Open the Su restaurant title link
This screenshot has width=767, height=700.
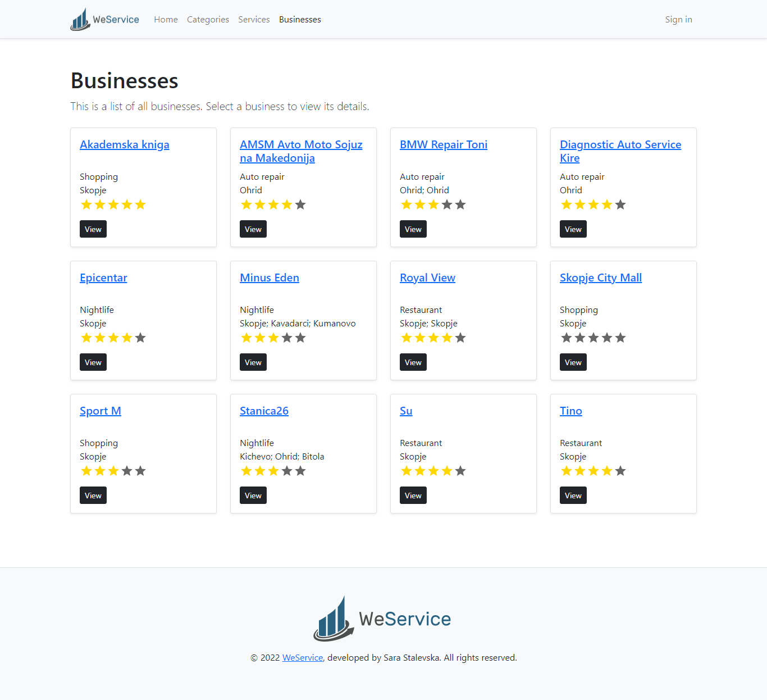(406, 411)
